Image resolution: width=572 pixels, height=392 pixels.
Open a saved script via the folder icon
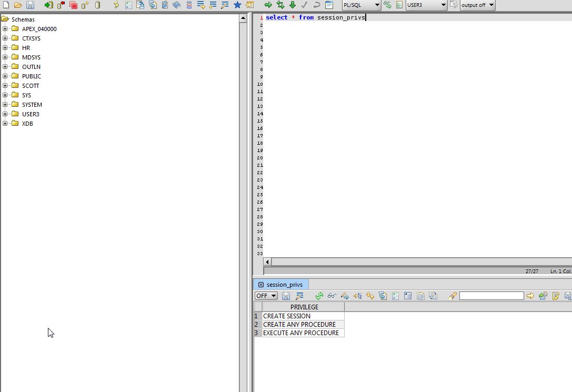pos(18,5)
